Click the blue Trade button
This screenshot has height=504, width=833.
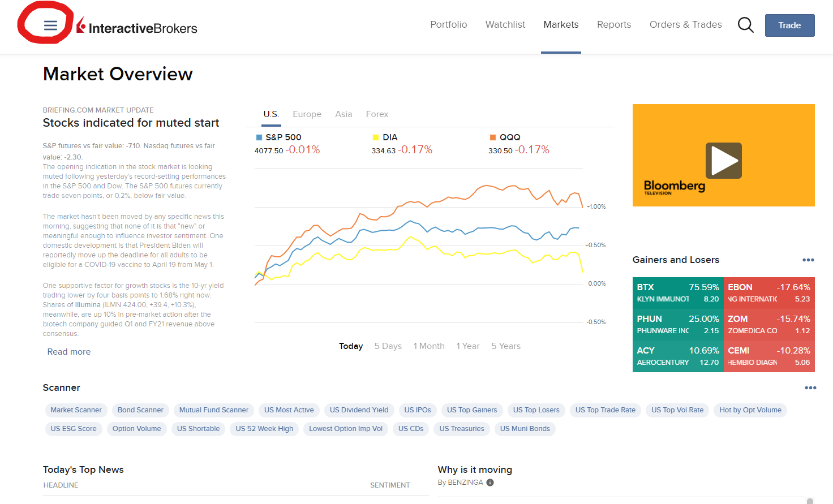pyautogui.click(x=790, y=25)
